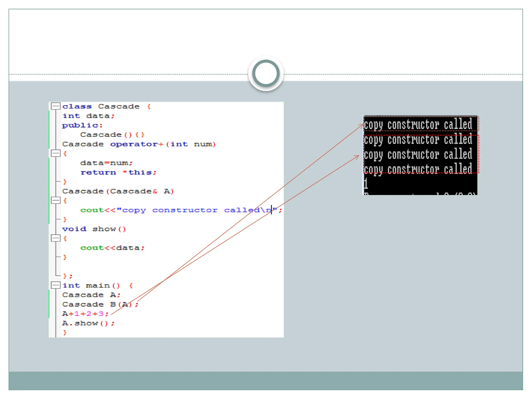This screenshot has height=399, width=532.
Task: Click the text cursor after 'called\n'
Action: point(271,209)
